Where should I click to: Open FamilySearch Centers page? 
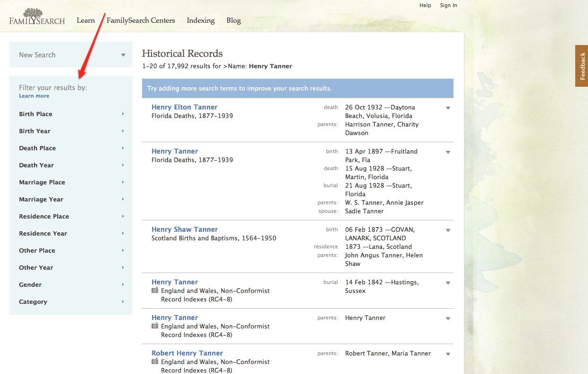pos(141,20)
